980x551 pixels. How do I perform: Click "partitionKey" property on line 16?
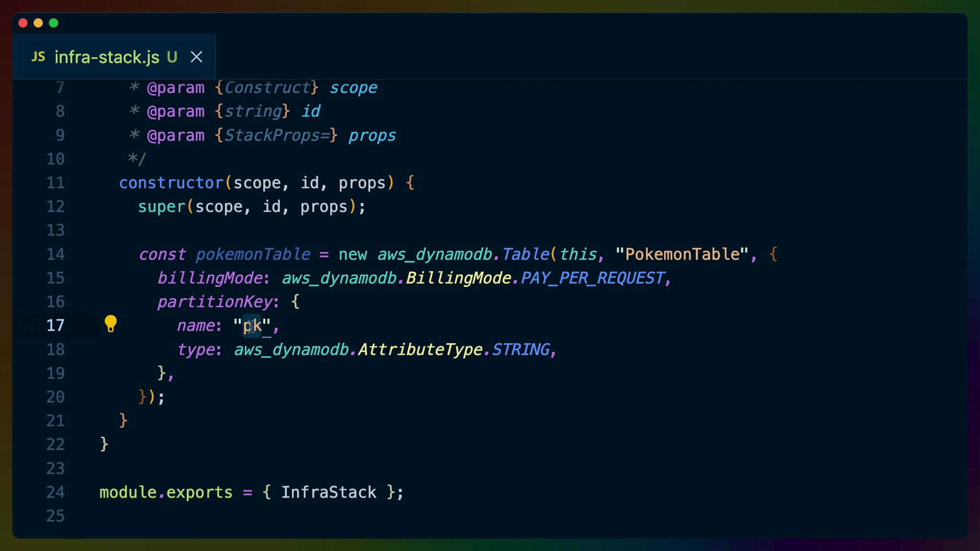coord(215,302)
